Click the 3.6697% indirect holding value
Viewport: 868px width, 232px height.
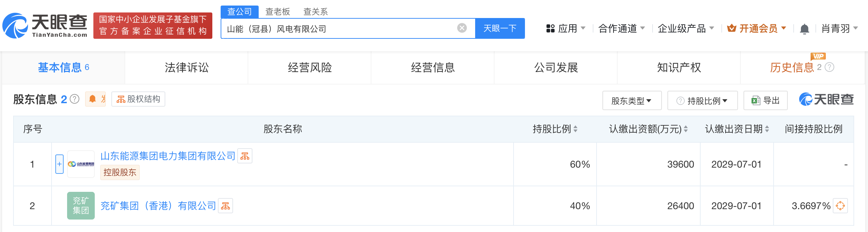pyautogui.click(x=811, y=206)
